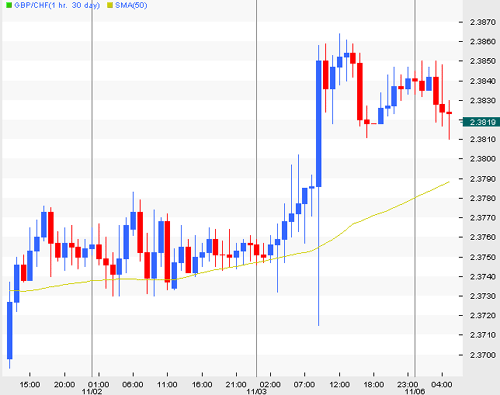Click the right end of yellow SMA line

[x=449, y=182]
